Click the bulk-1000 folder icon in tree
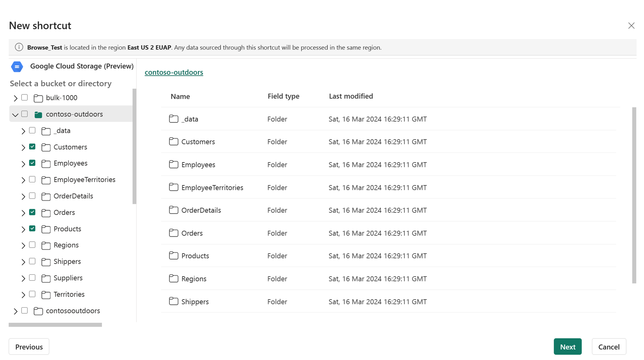Screen dimensions: 644x360 point(38,98)
